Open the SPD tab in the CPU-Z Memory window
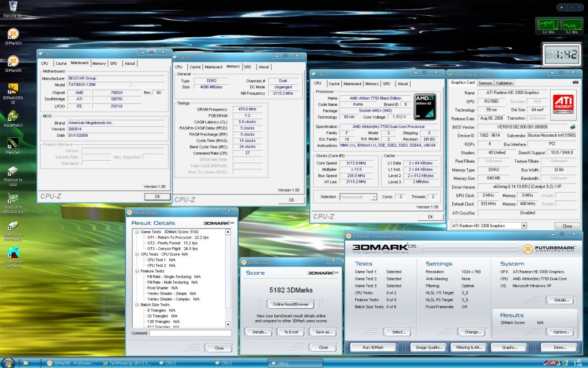This screenshot has height=368, width=588. click(247, 67)
